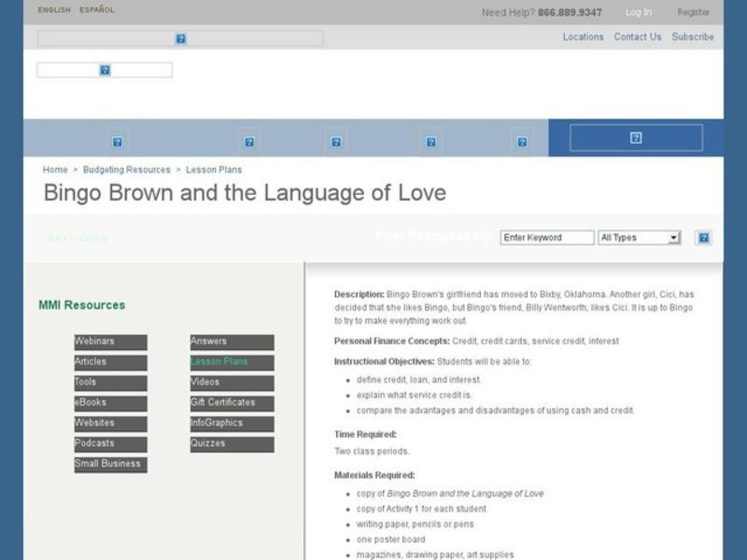Click the magnifier icon in the top search bar
The width and height of the screenshot is (747, 560).
180,38
